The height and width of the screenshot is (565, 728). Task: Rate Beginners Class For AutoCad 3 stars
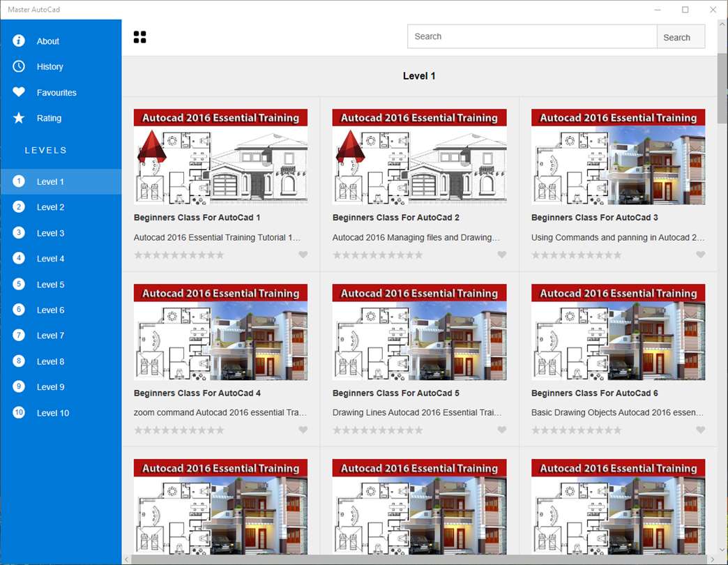[577, 255]
